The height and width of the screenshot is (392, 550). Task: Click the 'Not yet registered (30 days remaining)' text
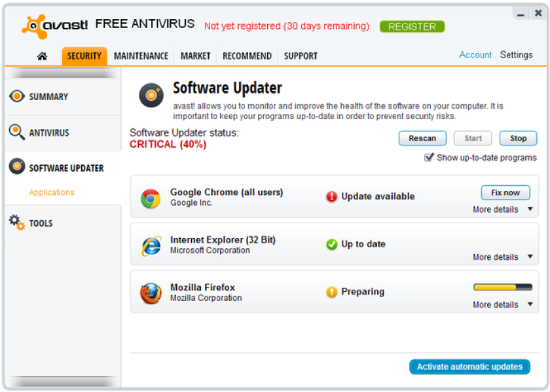287,26
